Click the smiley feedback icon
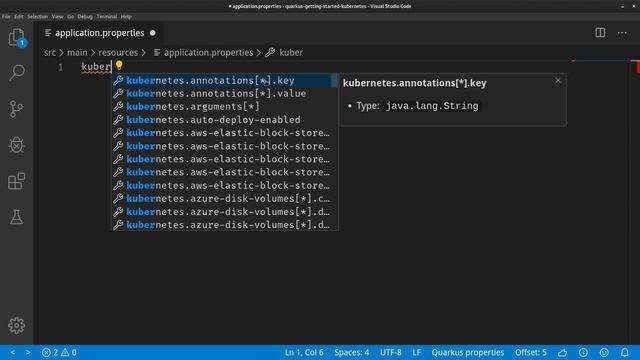This screenshot has width=640, height=360. (x=604, y=352)
